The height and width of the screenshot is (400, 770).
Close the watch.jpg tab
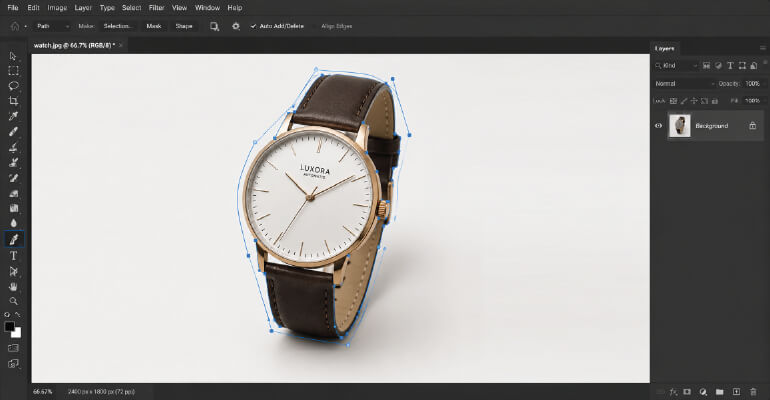[121, 45]
